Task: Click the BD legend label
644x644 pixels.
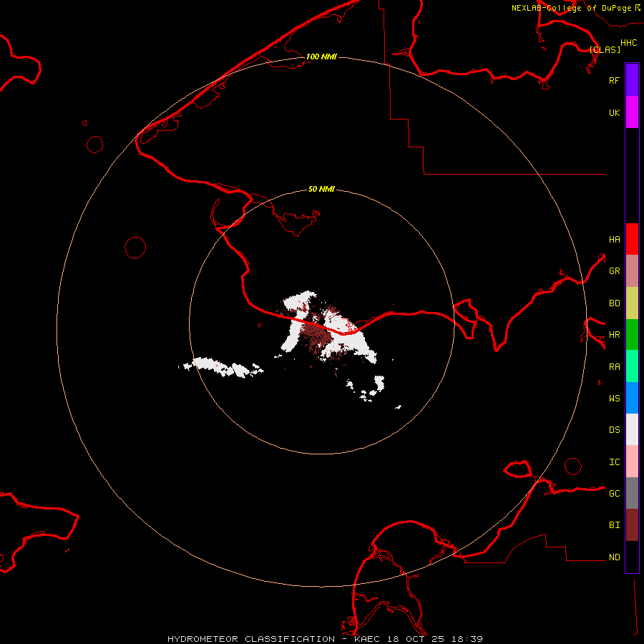Action: (614, 303)
